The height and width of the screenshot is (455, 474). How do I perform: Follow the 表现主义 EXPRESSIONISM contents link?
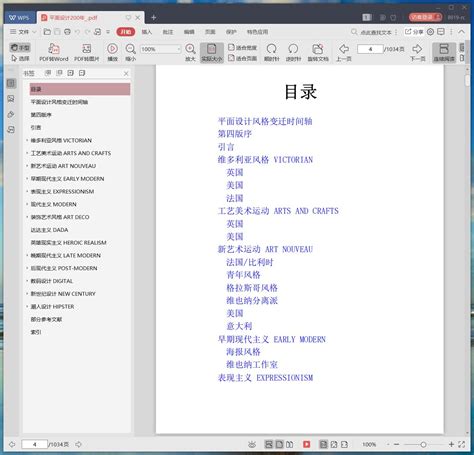(x=265, y=378)
